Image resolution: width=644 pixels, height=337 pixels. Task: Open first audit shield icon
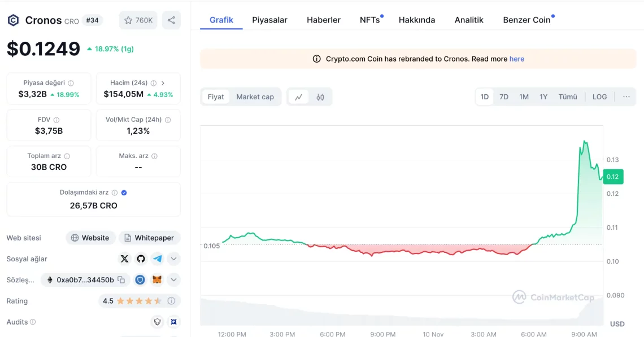[x=157, y=322]
